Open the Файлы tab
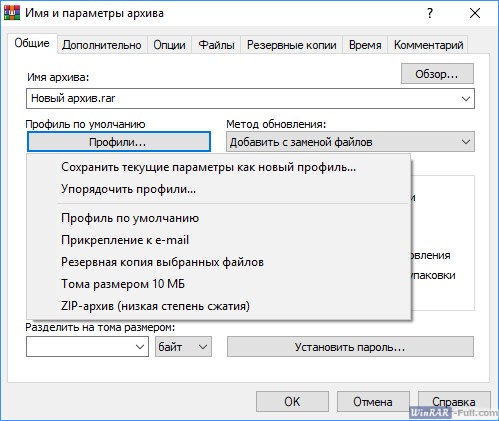 pos(216,45)
